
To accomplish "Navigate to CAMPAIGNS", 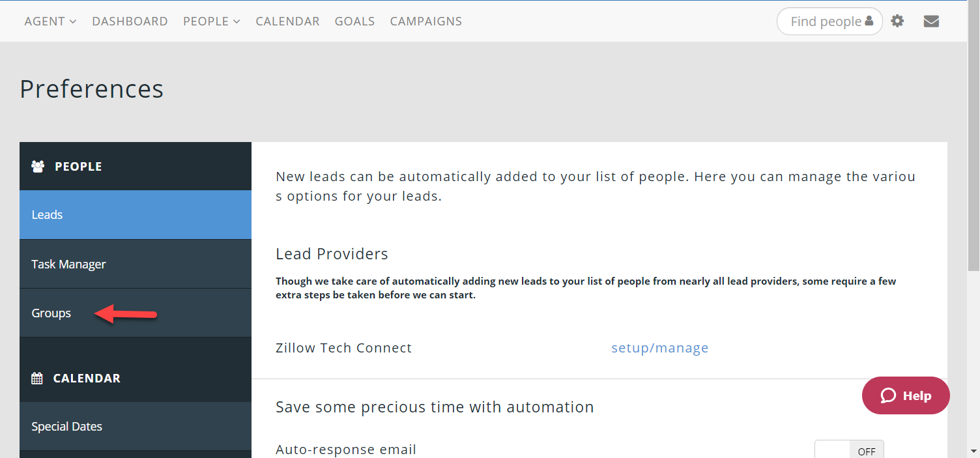I will (425, 21).
